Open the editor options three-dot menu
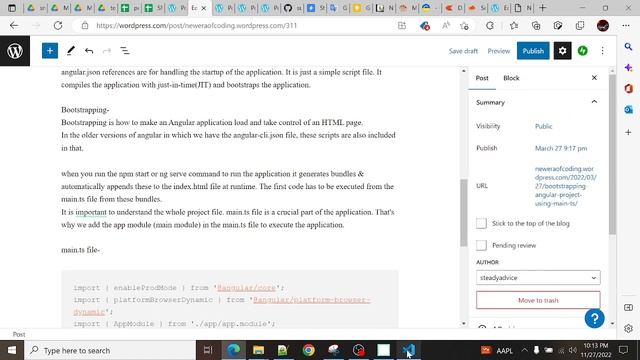The height and width of the screenshot is (360, 640). coord(602,51)
